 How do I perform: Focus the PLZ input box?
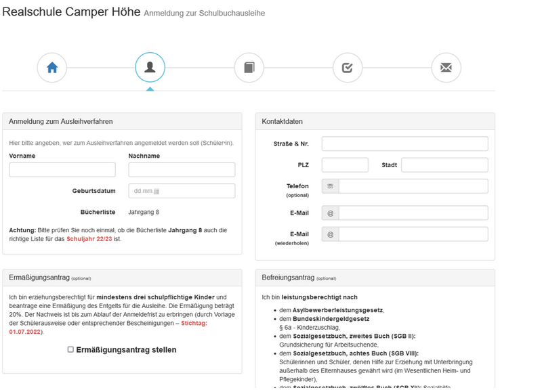click(345, 165)
